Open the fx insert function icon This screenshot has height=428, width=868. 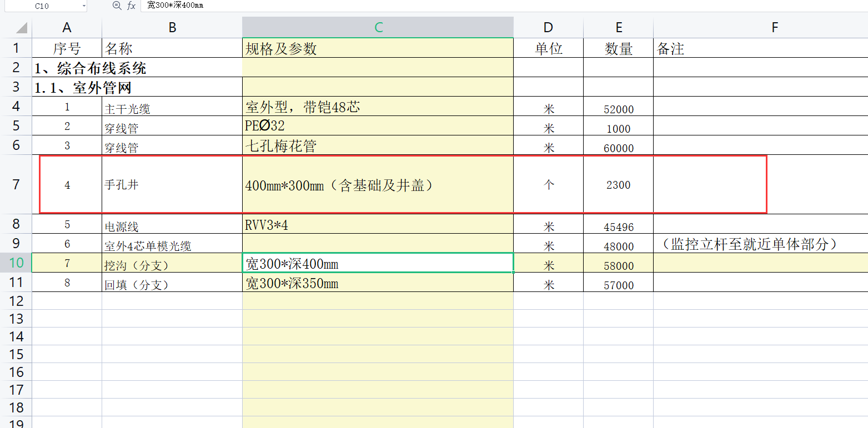(131, 6)
